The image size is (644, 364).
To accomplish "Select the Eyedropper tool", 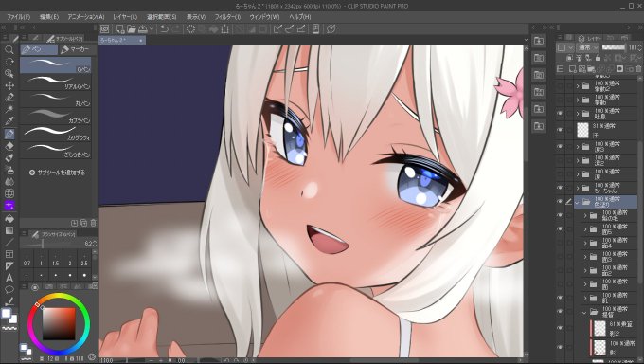I will (9, 121).
